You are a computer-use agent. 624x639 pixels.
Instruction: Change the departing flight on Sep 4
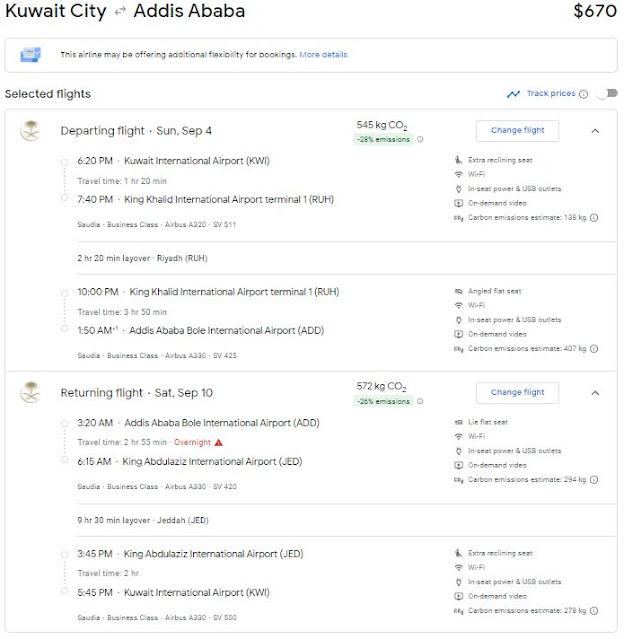point(517,131)
